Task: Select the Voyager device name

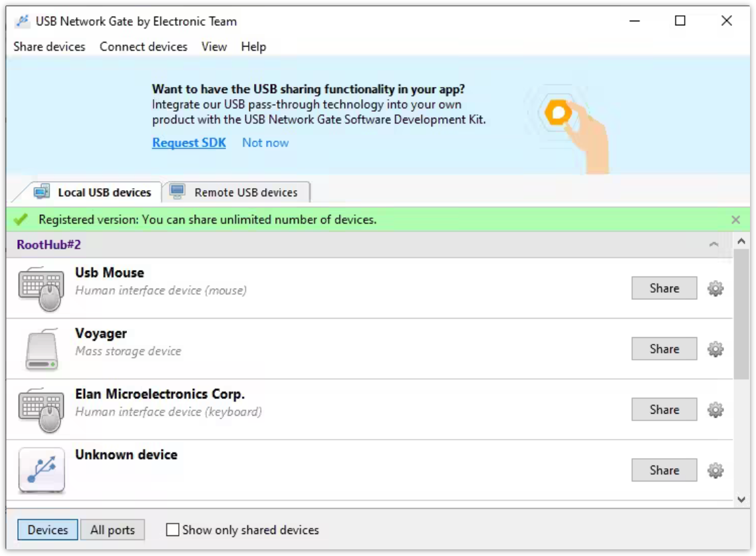Action: point(101,333)
